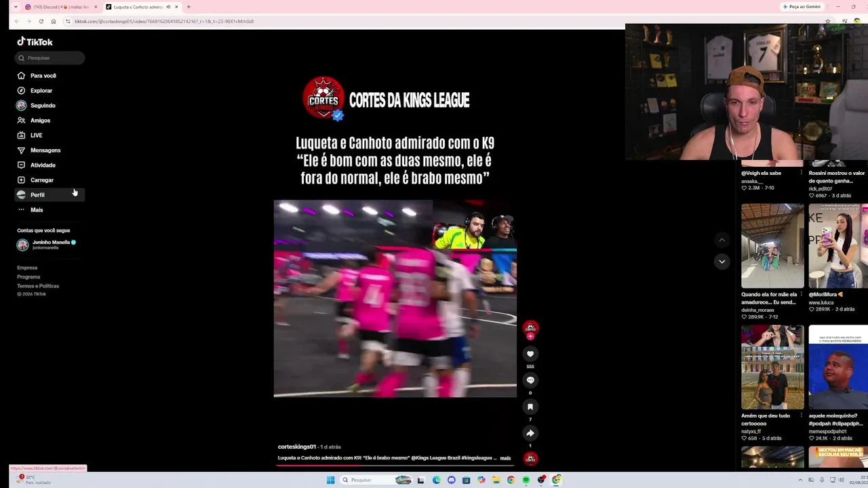Click the TikTok logo
Viewport: 868px width, 488px height.
(x=35, y=41)
